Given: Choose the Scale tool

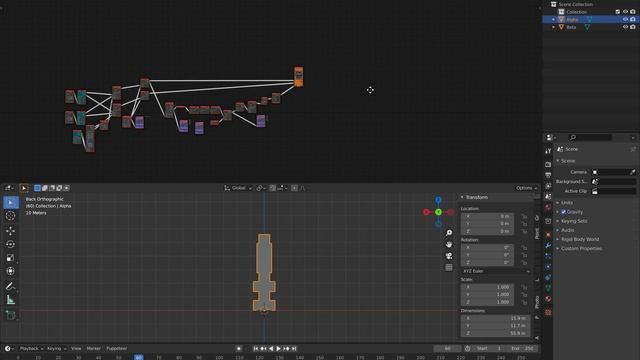Looking at the screenshot, I should (x=11, y=258).
